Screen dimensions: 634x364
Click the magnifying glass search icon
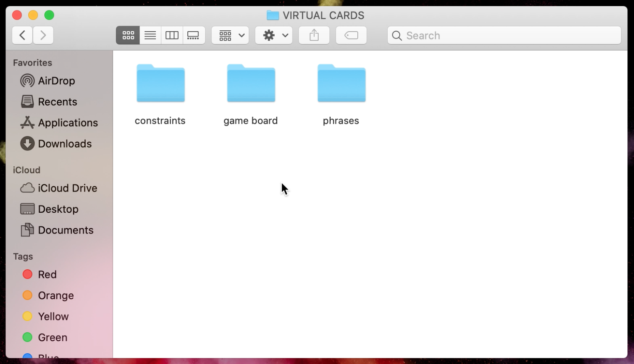click(397, 36)
